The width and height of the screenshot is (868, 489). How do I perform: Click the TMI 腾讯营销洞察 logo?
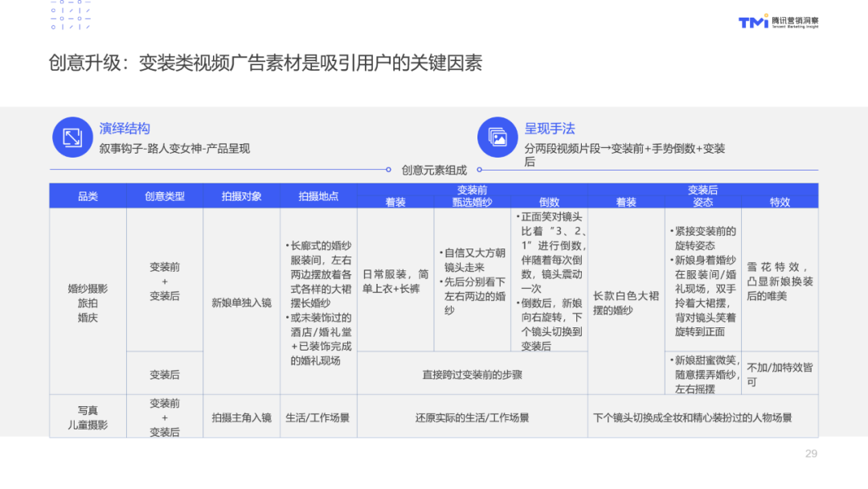778,21
